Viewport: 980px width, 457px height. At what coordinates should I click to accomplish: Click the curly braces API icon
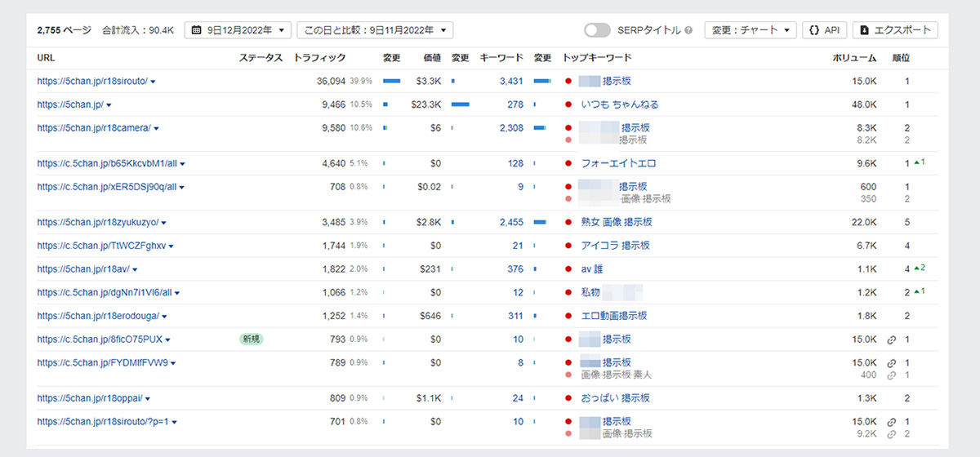pos(814,30)
